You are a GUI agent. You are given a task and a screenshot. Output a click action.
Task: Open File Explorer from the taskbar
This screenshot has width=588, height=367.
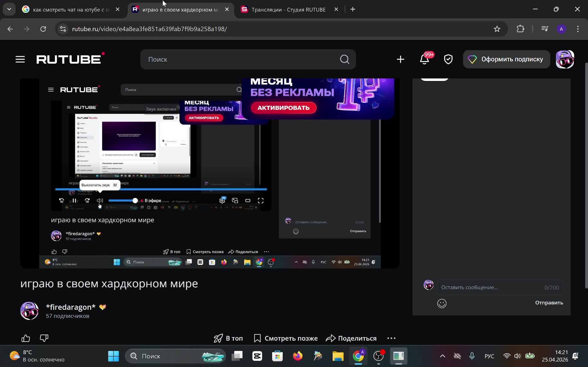click(x=338, y=356)
